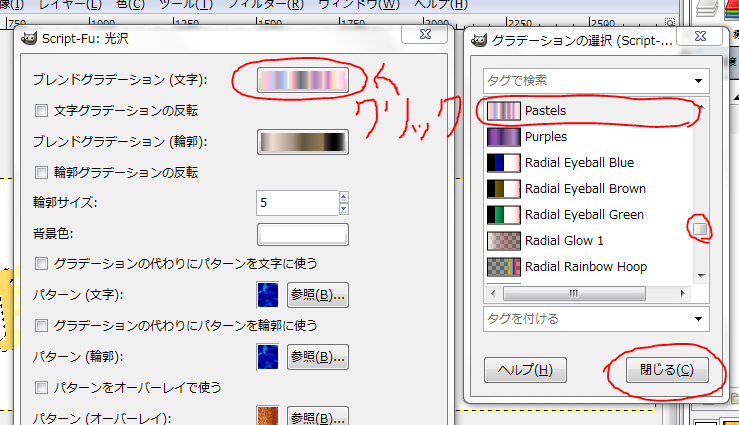Click 参照(B)... button for パターン (オーバーレイ)
The height and width of the screenshot is (425, 739).
[318, 416]
